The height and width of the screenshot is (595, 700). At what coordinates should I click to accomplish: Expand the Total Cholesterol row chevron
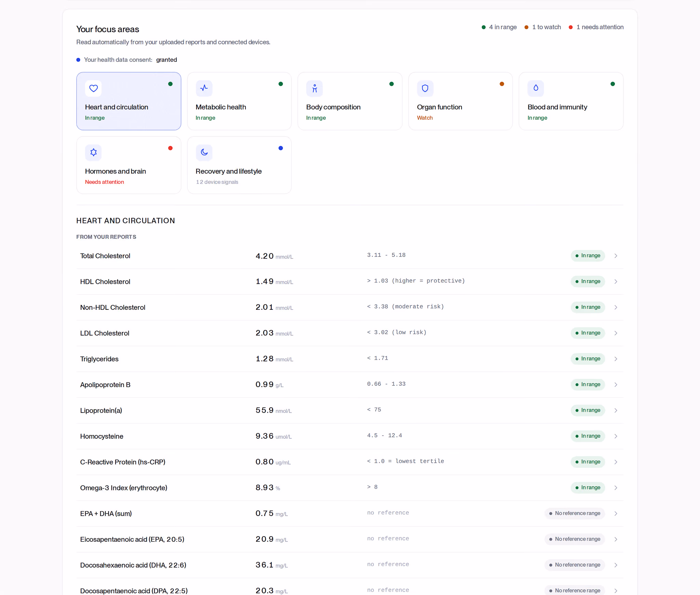click(x=616, y=256)
